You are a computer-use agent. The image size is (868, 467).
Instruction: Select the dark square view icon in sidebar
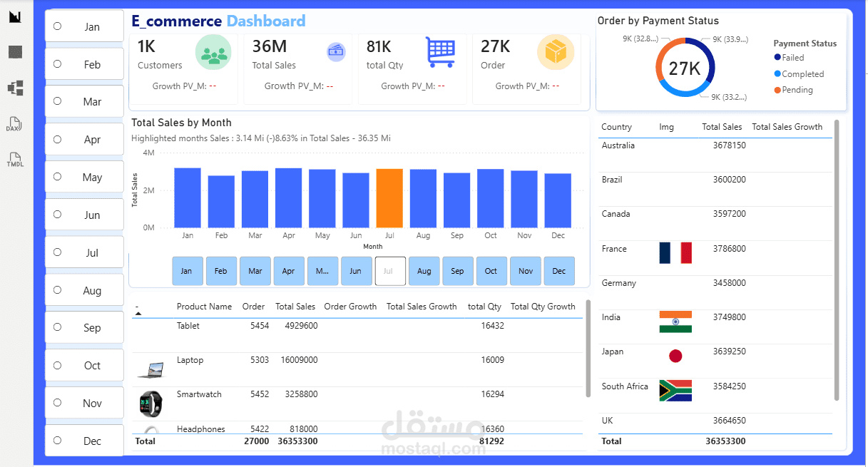point(14,51)
